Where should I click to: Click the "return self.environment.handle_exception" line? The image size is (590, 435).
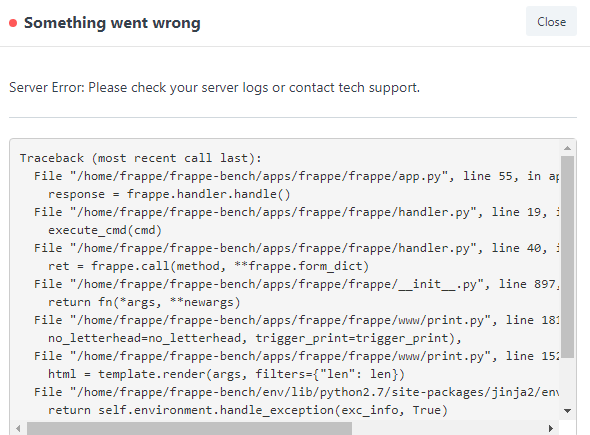pyautogui.click(x=248, y=410)
